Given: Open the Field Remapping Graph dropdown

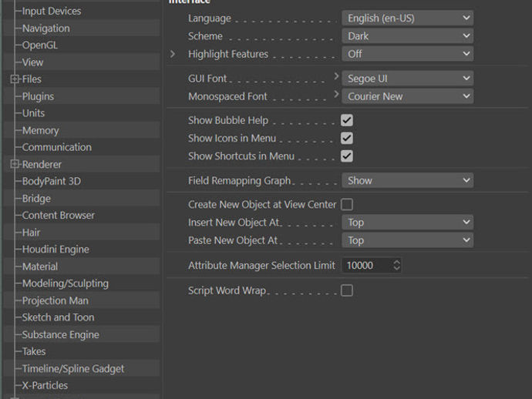Looking at the screenshot, I should point(408,181).
